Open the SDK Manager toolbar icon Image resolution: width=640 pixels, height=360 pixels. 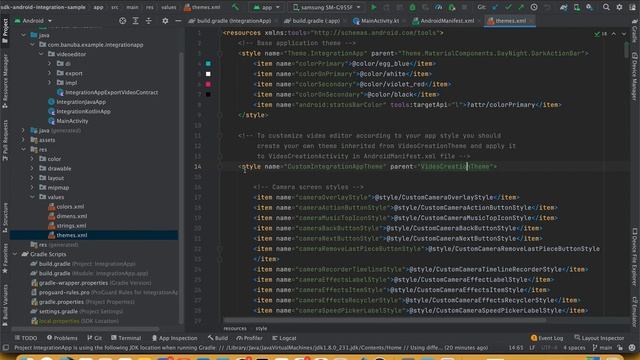(x=589, y=7)
